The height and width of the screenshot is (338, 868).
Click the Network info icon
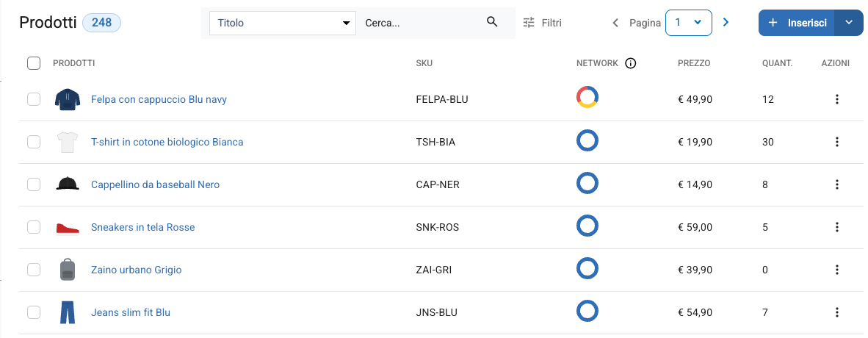click(x=630, y=63)
